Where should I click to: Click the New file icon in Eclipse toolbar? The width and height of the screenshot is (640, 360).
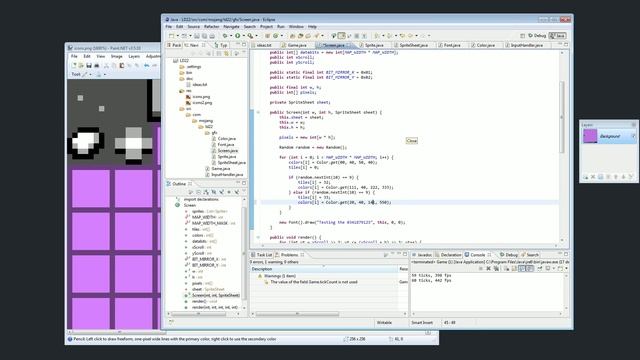tap(172, 36)
